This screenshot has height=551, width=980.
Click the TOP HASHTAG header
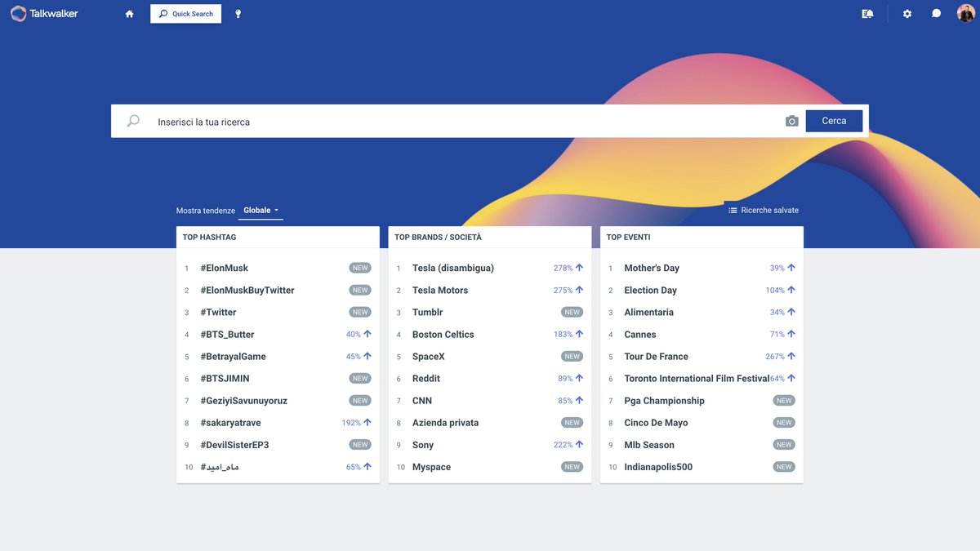(210, 238)
